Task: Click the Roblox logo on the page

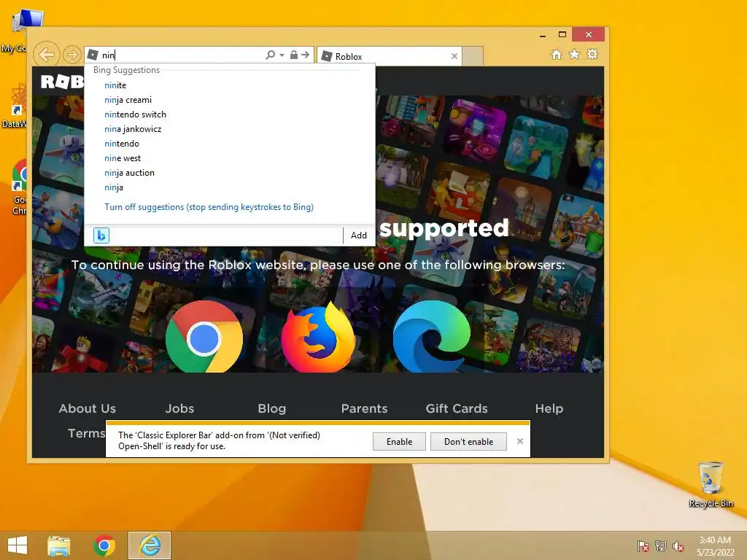Action: point(63,82)
